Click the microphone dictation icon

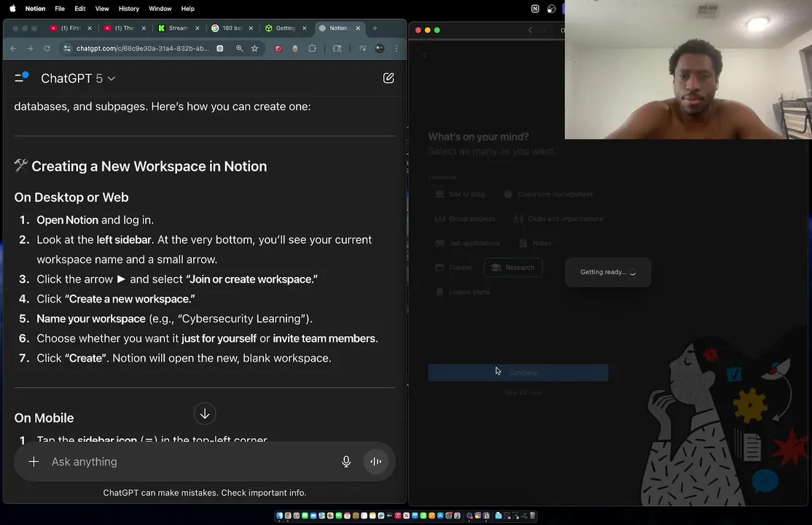(x=346, y=462)
